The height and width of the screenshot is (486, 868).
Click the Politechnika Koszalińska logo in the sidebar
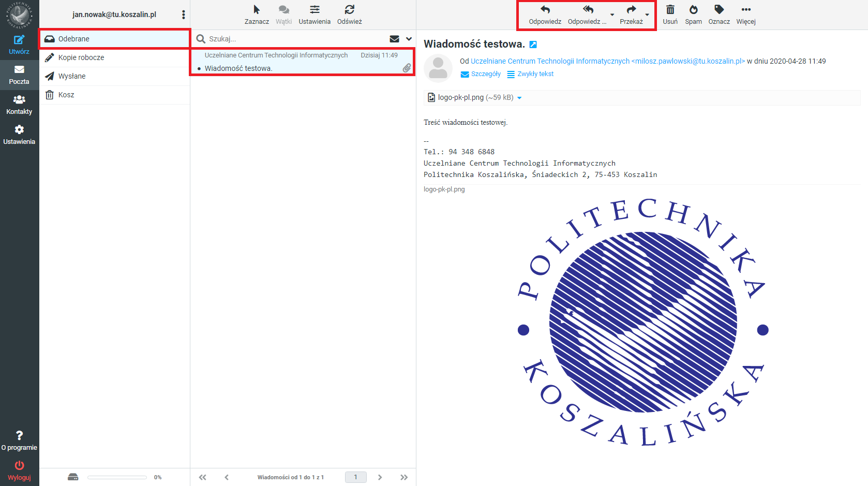coord(19,15)
